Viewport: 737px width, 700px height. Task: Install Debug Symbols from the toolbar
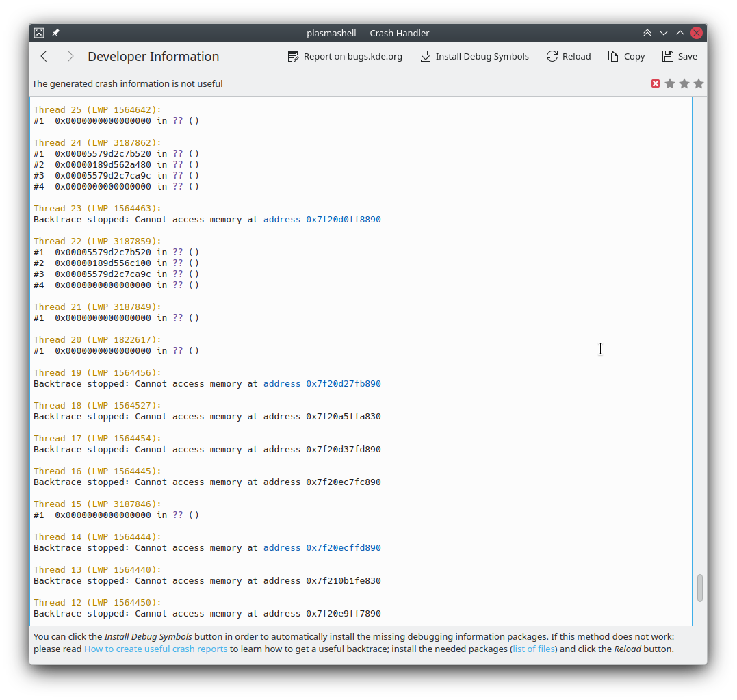tap(474, 57)
